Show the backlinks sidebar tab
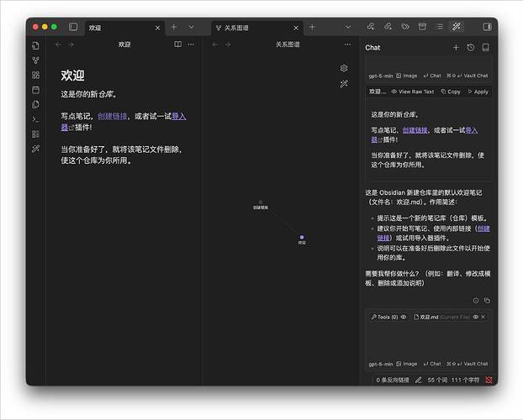523x420 pixels. [x=371, y=27]
